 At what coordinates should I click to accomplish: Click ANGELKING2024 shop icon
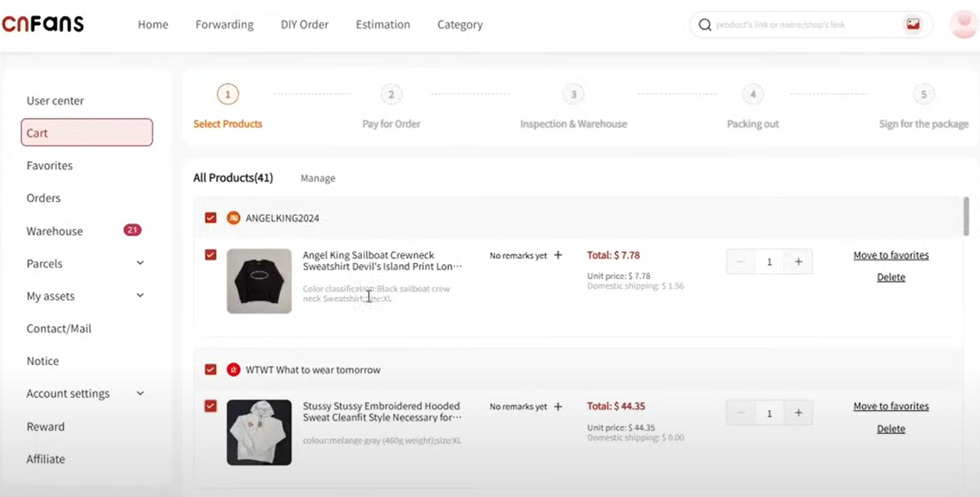(x=233, y=218)
